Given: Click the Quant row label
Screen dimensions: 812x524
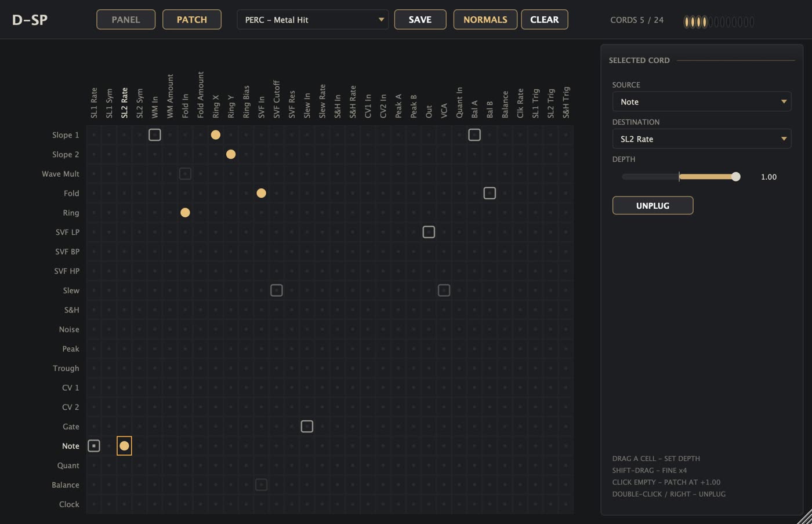Looking at the screenshot, I should 68,465.
